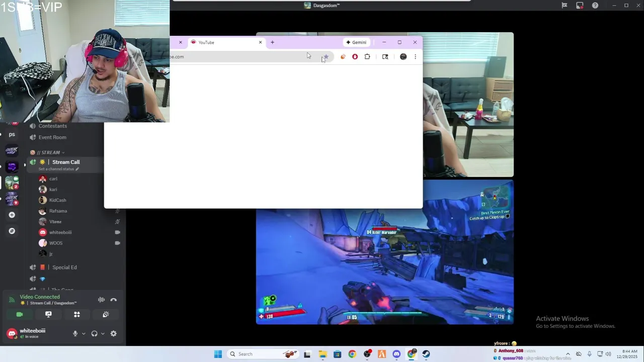Open Discover servers compass icon

pos(12,231)
